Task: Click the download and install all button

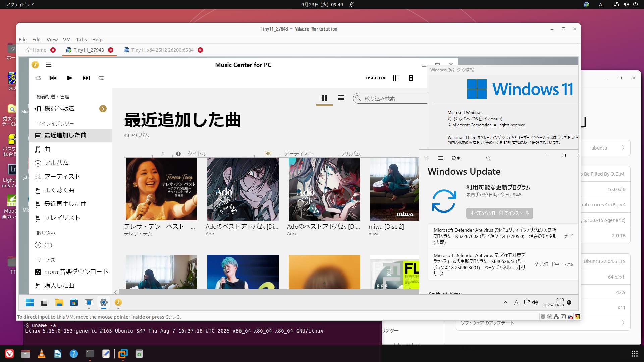Action: pyautogui.click(x=499, y=213)
